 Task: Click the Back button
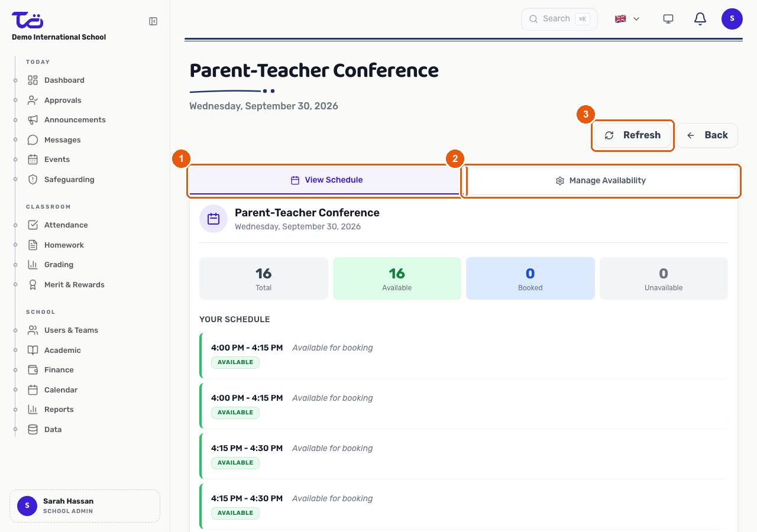point(707,135)
